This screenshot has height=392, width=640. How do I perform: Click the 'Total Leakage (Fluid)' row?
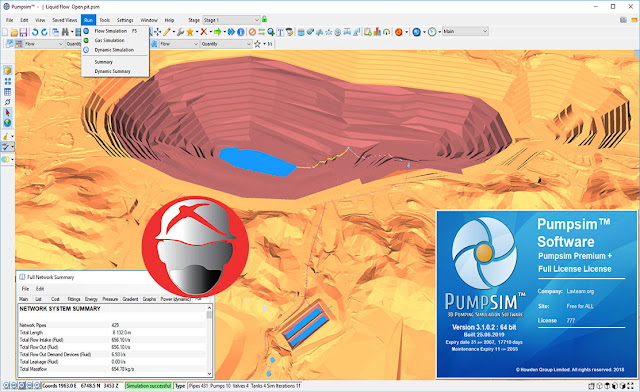[x=113, y=362]
